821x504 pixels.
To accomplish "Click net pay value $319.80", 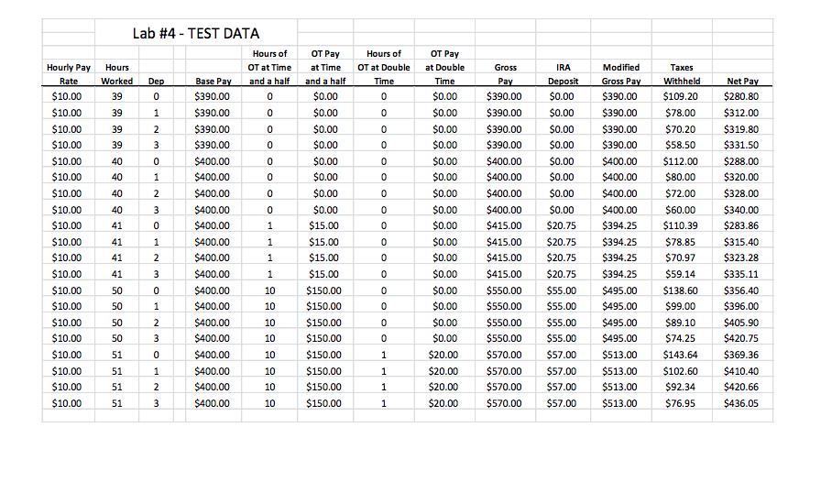I will point(741,129).
